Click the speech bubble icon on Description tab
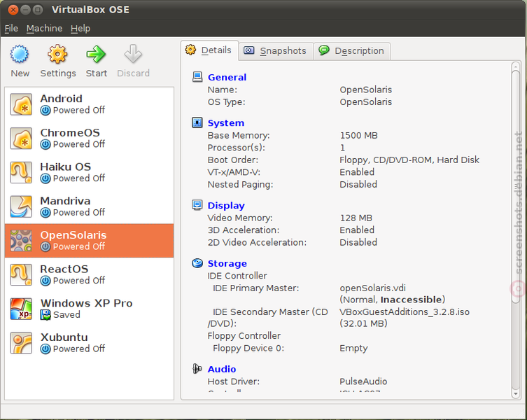Screen dimensions: 527x420 click(324, 50)
